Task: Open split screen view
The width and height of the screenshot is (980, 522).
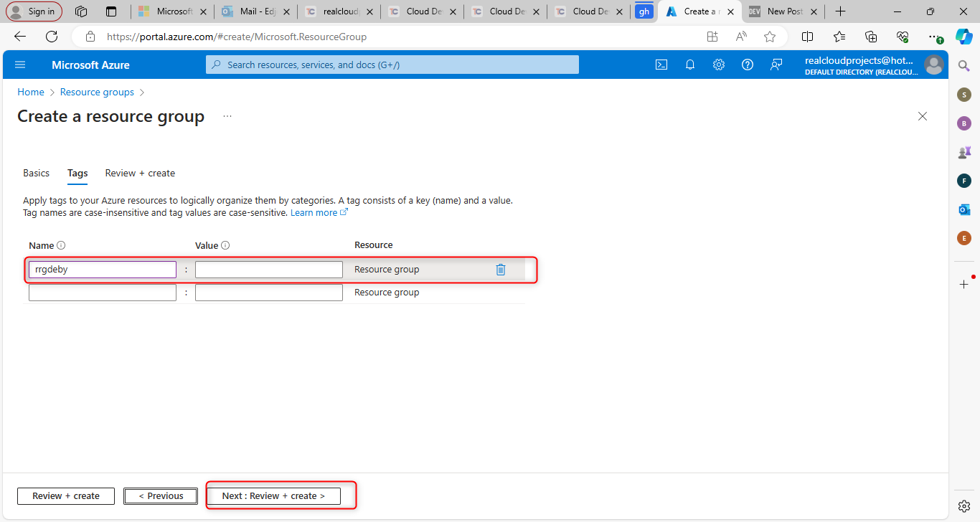Action: click(807, 37)
